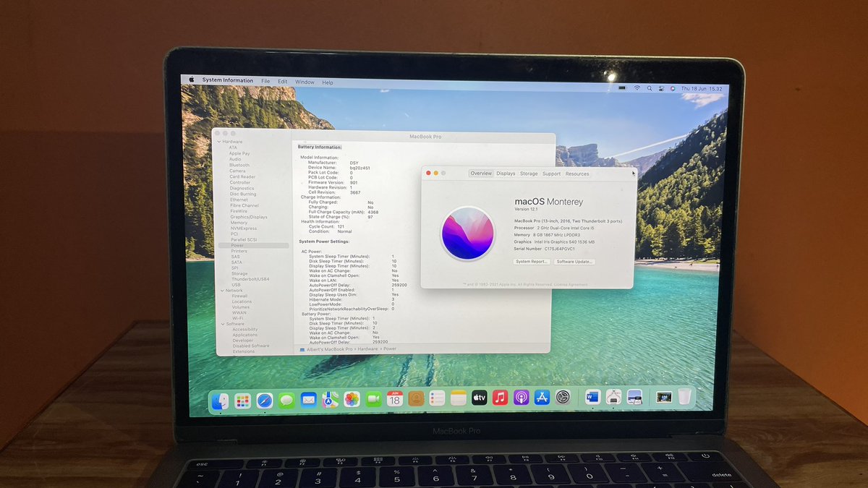Viewport: 868px width, 488px height.
Task: Open System Information chip icon in Dock
Action: coord(613,396)
